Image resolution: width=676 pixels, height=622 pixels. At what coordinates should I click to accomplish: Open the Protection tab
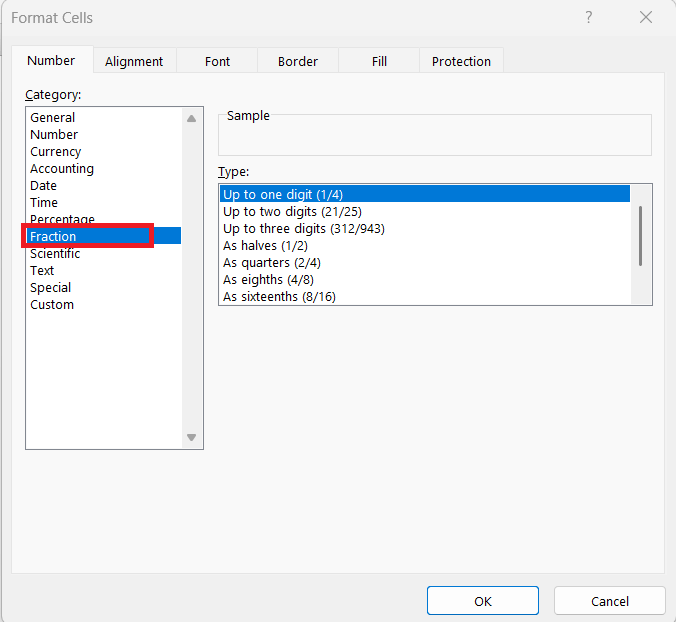(x=461, y=61)
